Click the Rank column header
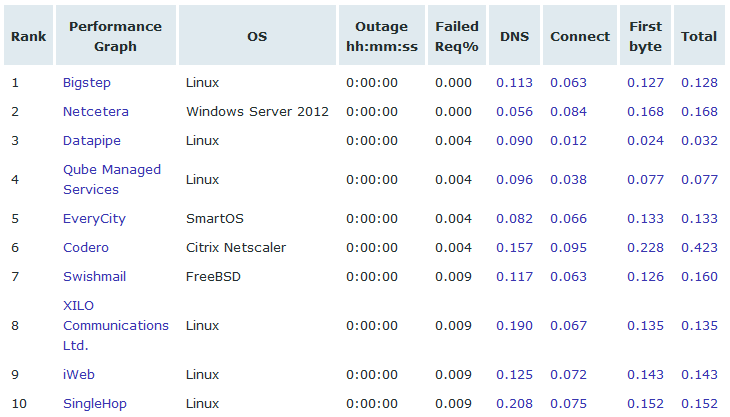This screenshot has width=730, height=417. click(x=28, y=36)
